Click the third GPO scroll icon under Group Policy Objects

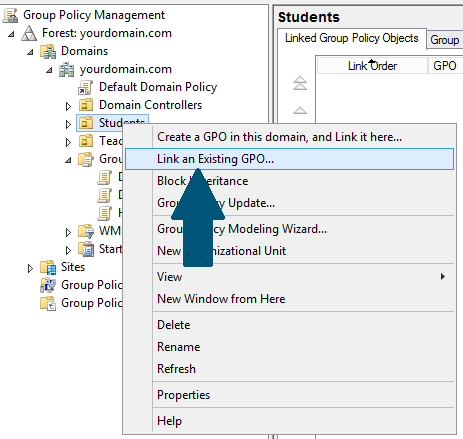(105, 213)
